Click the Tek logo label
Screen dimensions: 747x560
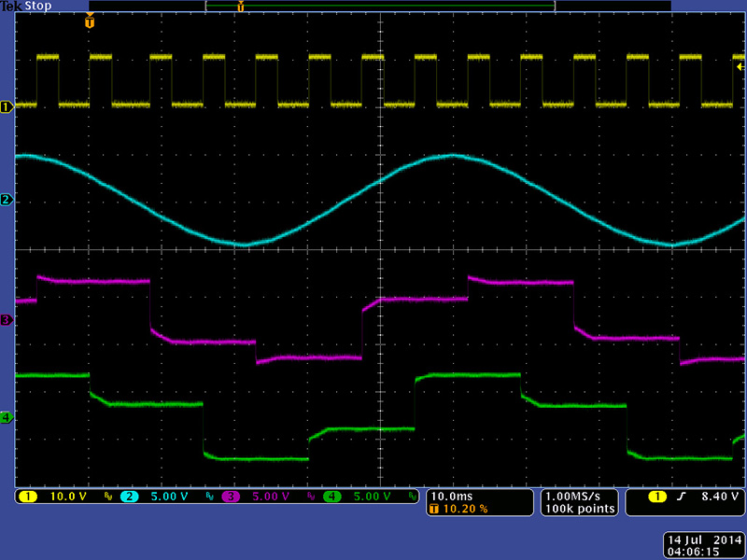click(x=11, y=6)
